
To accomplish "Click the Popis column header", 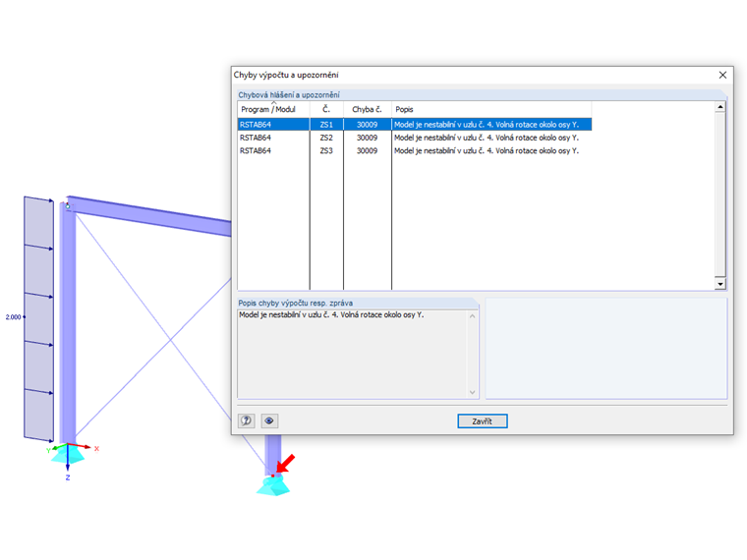I will [x=491, y=109].
